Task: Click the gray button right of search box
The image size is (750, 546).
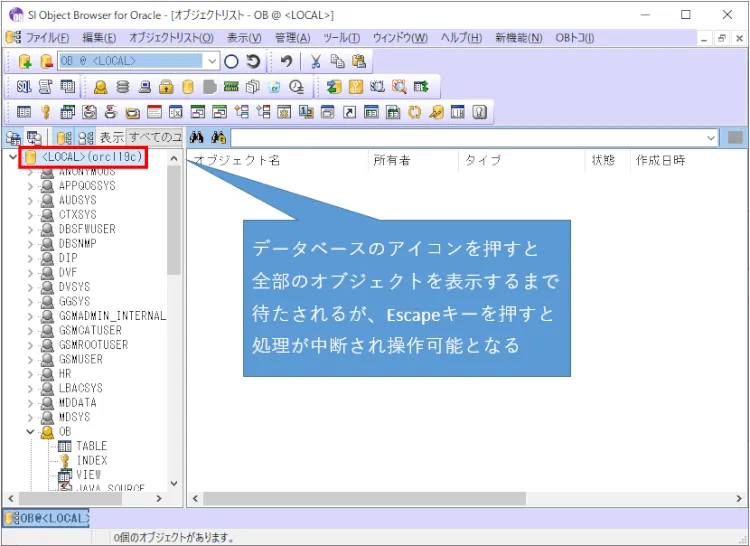Action: (735, 138)
